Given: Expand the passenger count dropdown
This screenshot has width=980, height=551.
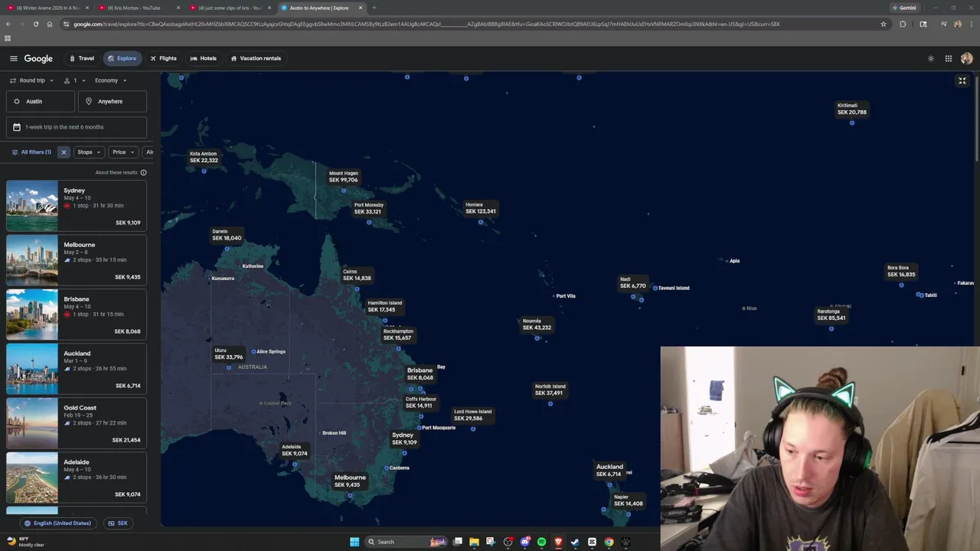Looking at the screenshot, I should (x=75, y=80).
